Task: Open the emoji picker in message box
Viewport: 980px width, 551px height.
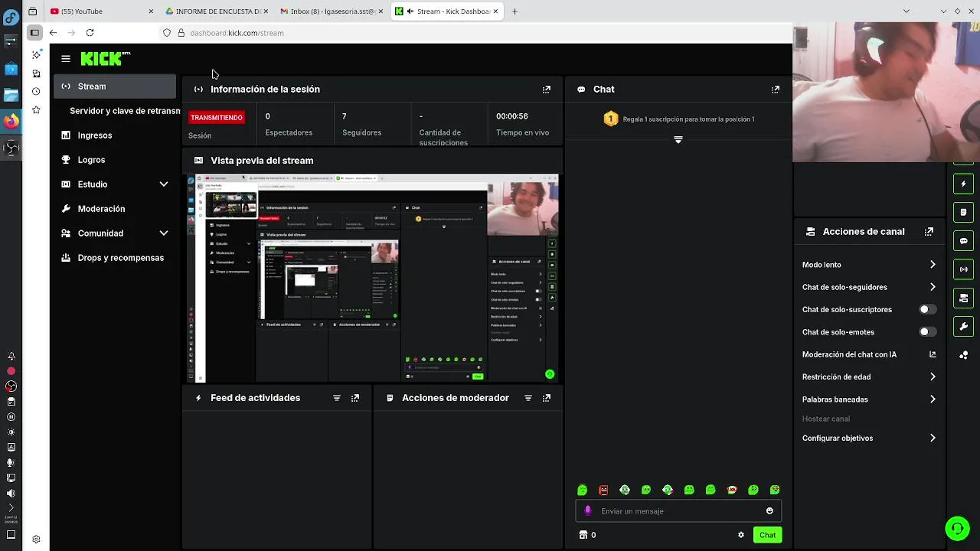Action: tap(769, 511)
